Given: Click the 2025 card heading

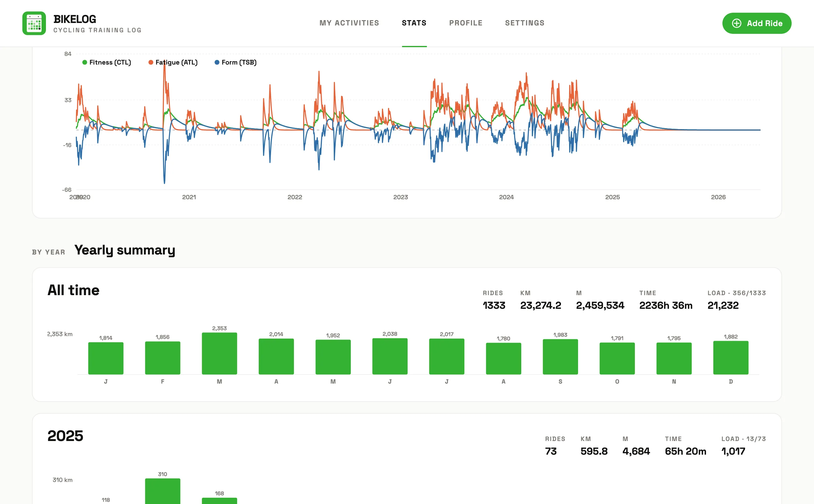Looking at the screenshot, I should click(66, 436).
